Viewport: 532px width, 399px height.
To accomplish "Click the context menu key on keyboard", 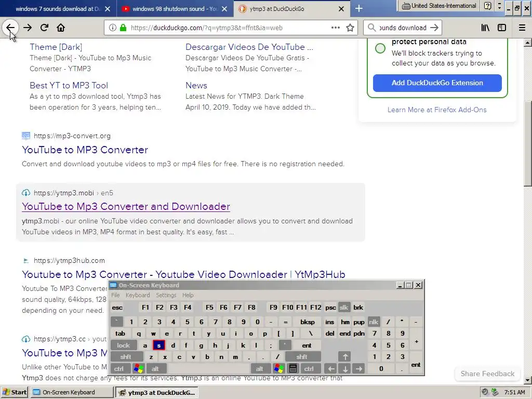I will point(293,368).
